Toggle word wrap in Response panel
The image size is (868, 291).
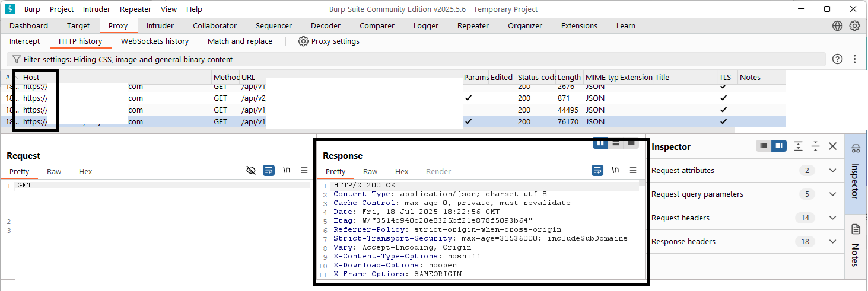tap(597, 170)
